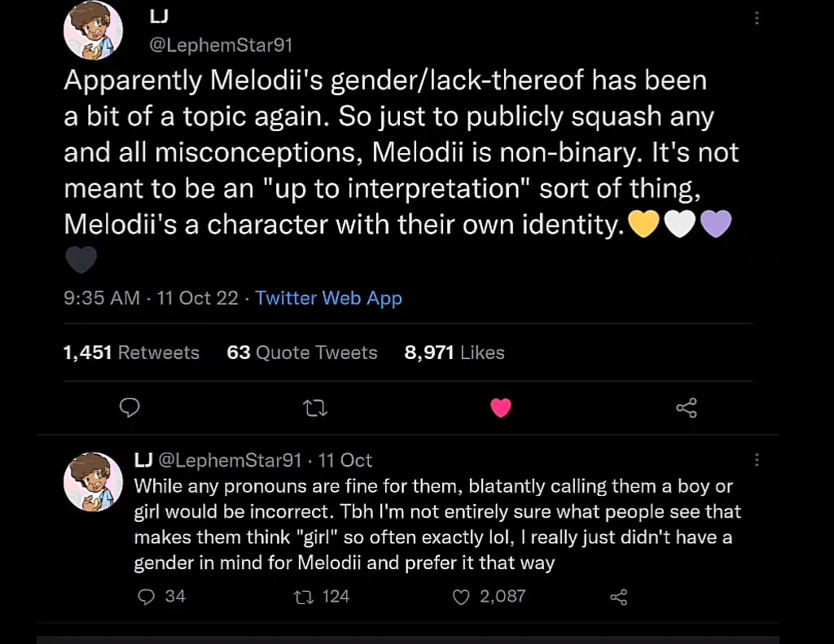Open the reply composer for the main tweet
This screenshot has width=834, height=644.
click(129, 408)
